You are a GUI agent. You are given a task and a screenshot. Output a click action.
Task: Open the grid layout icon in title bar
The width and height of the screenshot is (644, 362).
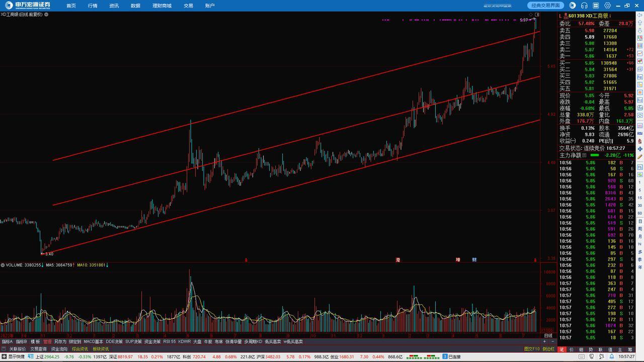click(x=596, y=6)
